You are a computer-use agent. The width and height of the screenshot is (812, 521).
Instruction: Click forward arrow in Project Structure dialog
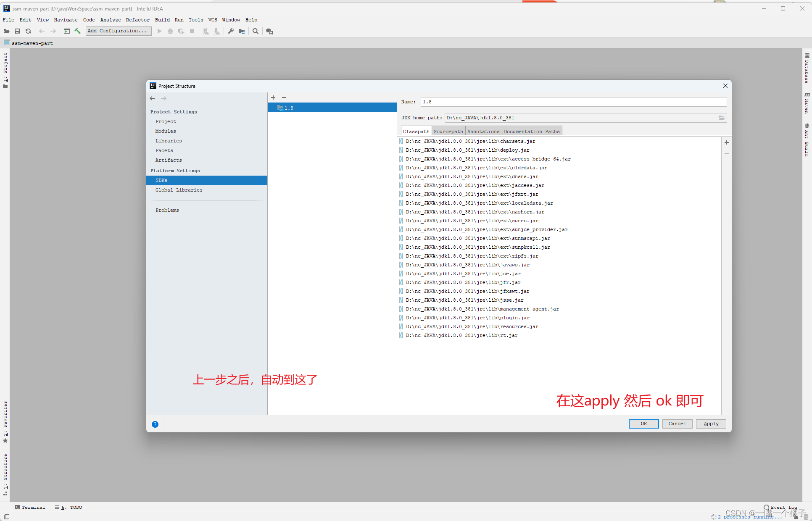pyautogui.click(x=163, y=98)
